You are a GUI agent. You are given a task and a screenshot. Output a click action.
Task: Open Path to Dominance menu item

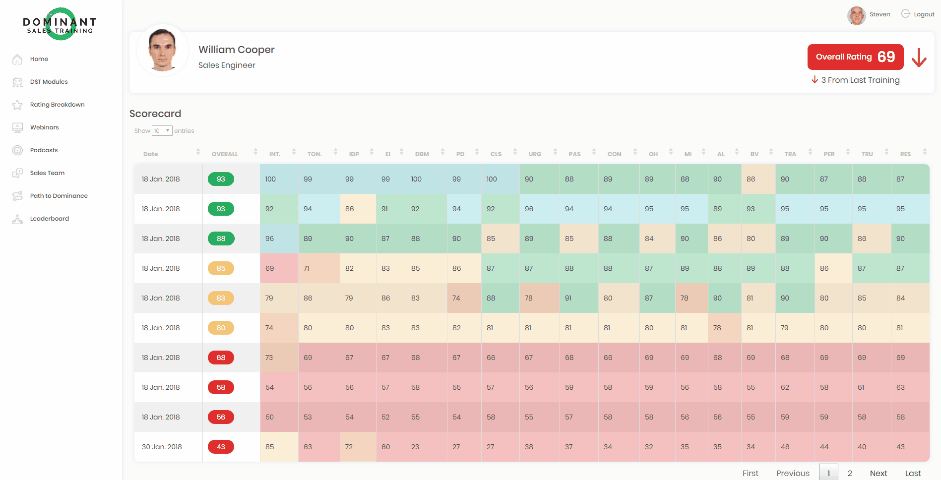click(59, 196)
